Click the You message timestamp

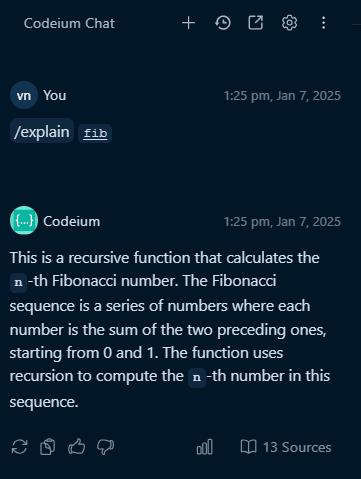coord(282,96)
